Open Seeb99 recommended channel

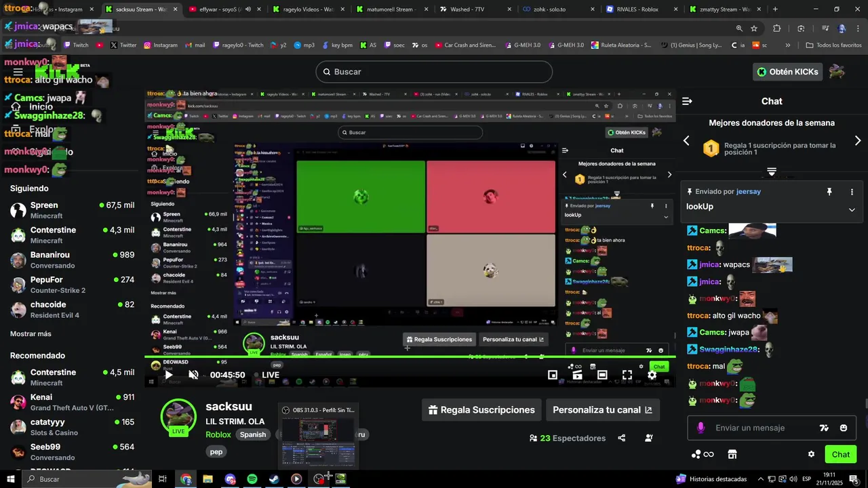73,452
